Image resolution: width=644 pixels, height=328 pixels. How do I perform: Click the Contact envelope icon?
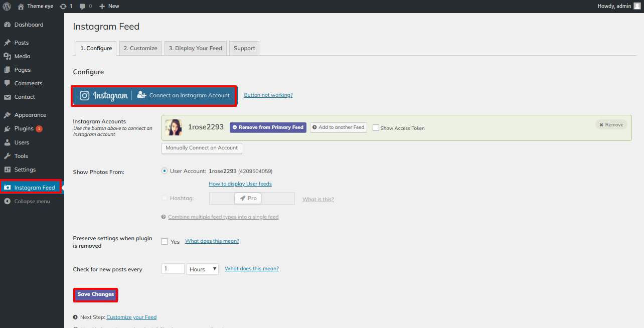click(x=8, y=97)
